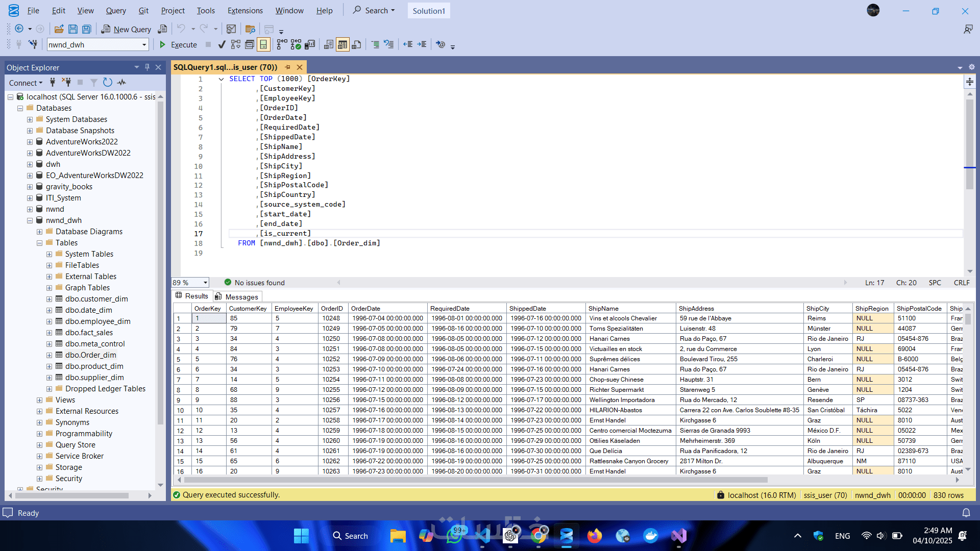This screenshot has width=980, height=551.
Task: Click the Increase Indent icon
Action: coord(422,45)
